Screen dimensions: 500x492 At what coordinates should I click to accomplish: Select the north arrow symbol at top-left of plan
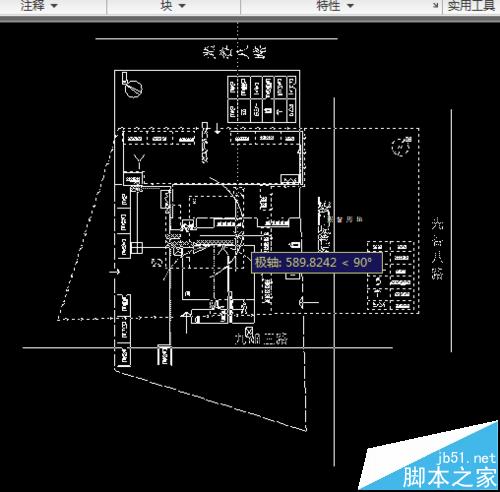132,85
